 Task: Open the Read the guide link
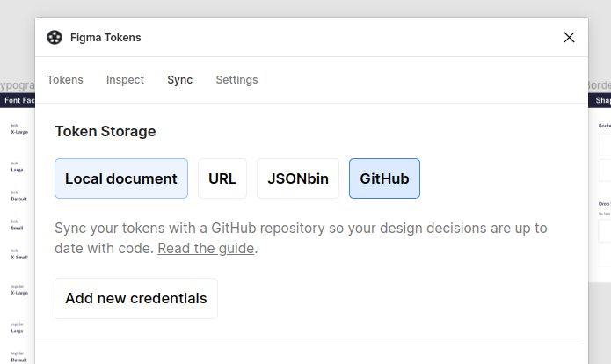(206, 249)
